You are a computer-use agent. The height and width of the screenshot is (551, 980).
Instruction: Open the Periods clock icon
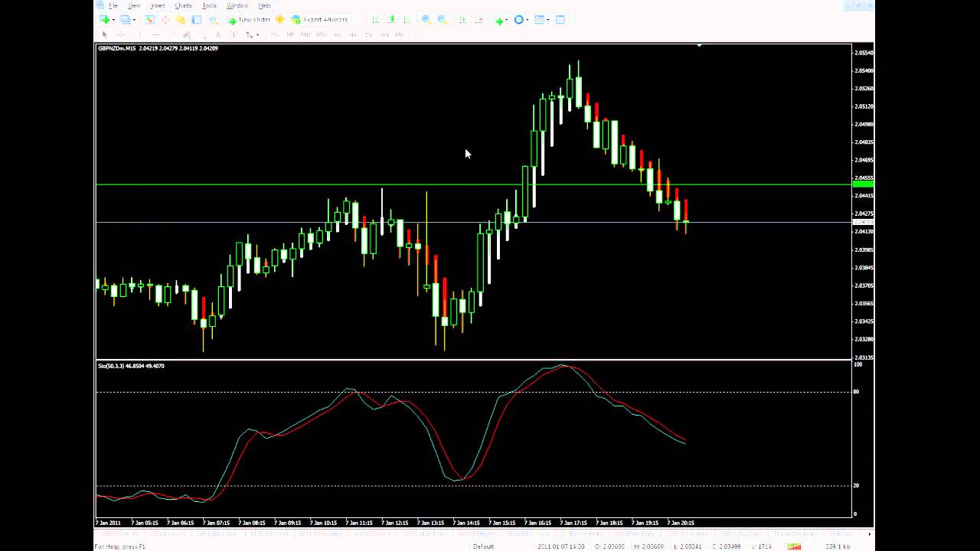point(518,19)
